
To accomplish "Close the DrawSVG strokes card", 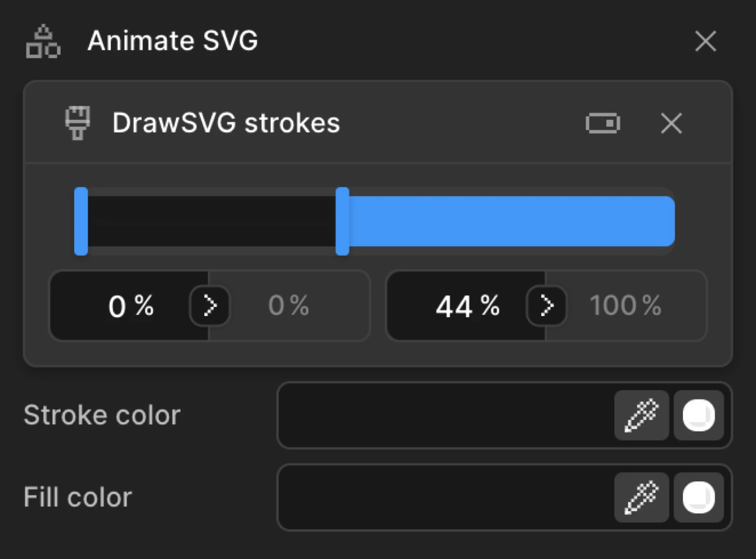I will point(671,123).
